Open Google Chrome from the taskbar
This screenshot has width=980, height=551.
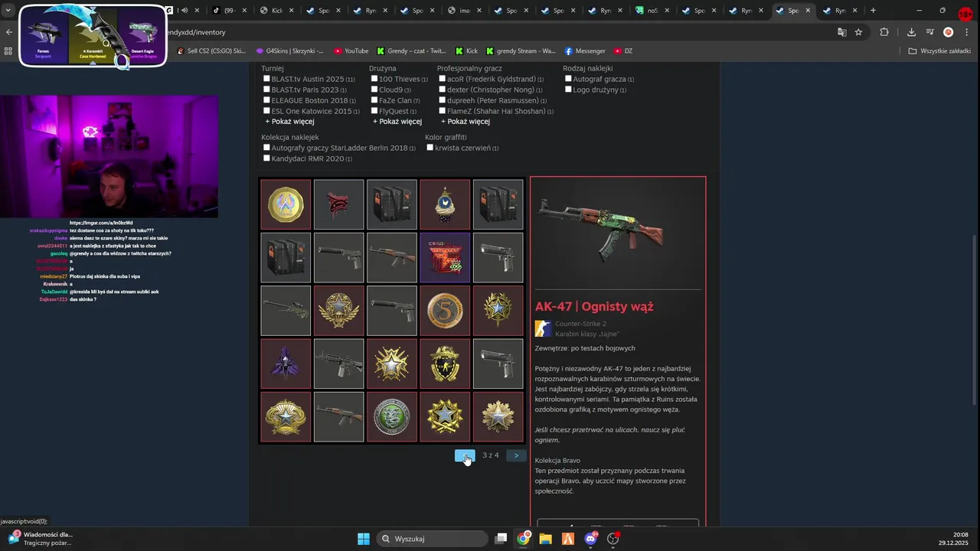click(523, 539)
